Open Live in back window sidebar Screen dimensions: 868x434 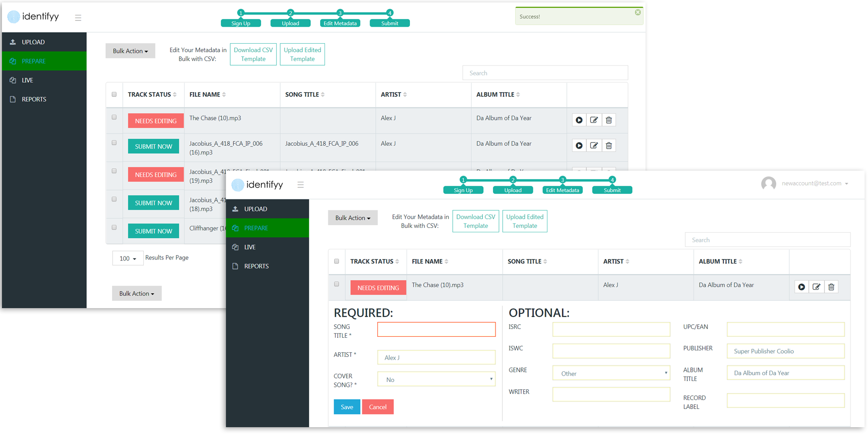pyautogui.click(x=44, y=80)
